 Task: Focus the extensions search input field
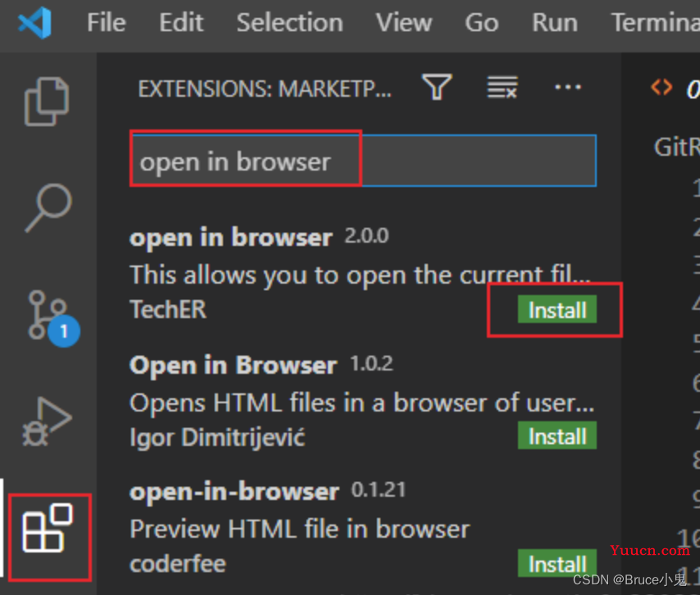click(x=363, y=161)
